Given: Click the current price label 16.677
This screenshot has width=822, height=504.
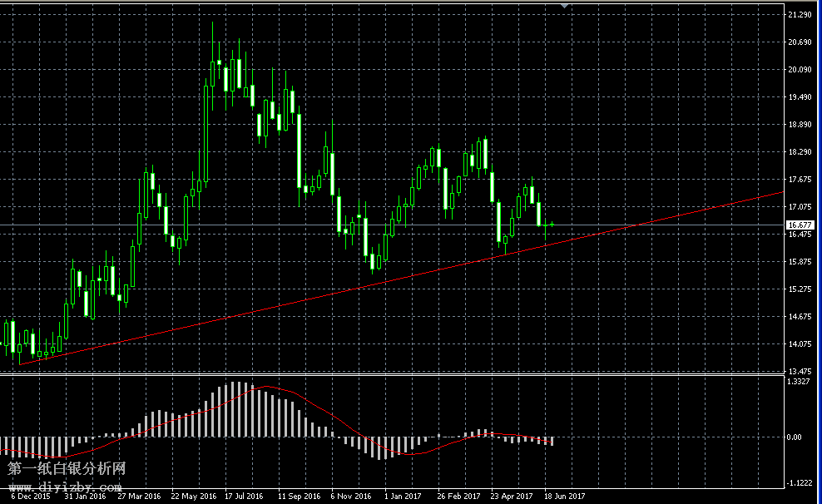Looking at the screenshot, I should pos(800,225).
